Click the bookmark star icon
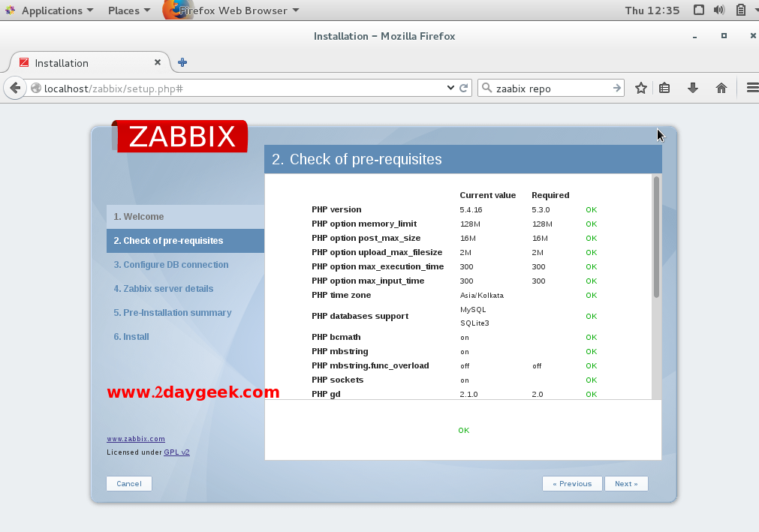This screenshot has height=532, width=759. click(x=641, y=88)
